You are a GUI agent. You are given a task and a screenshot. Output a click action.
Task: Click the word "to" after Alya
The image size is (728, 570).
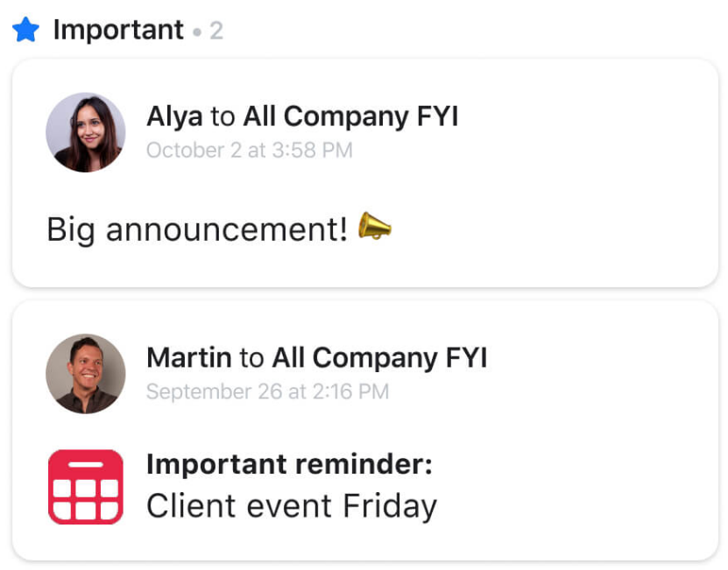tap(223, 116)
